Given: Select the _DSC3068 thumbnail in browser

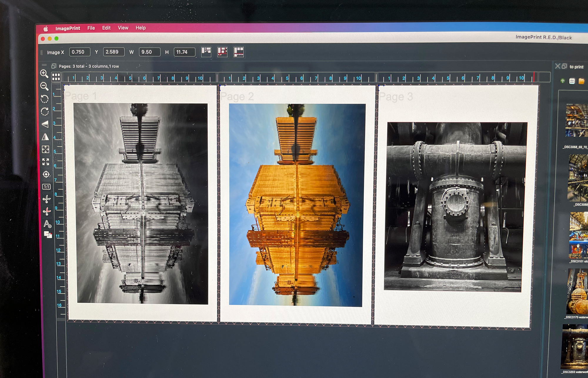Looking at the screenshot, I should tap(576, 121).
